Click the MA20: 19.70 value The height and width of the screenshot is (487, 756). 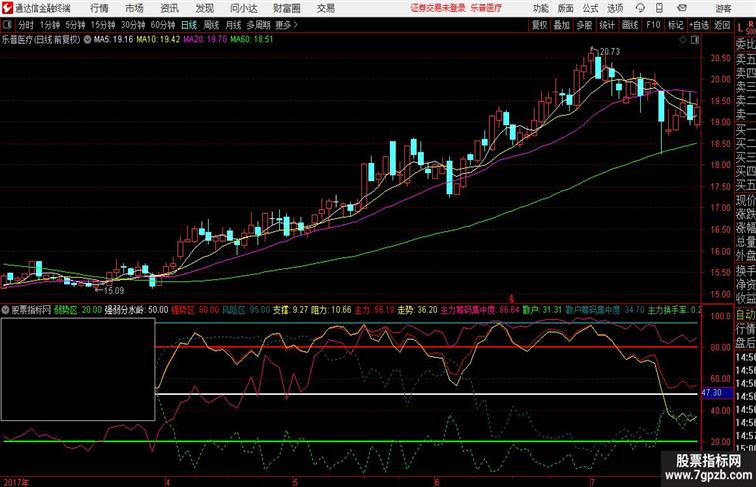point(205,40)
